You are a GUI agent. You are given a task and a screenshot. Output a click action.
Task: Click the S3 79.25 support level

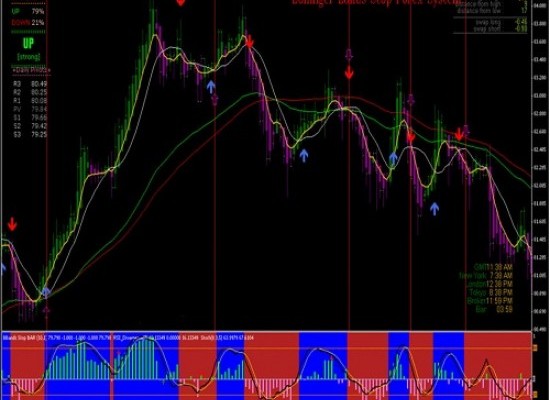(30, 134)
